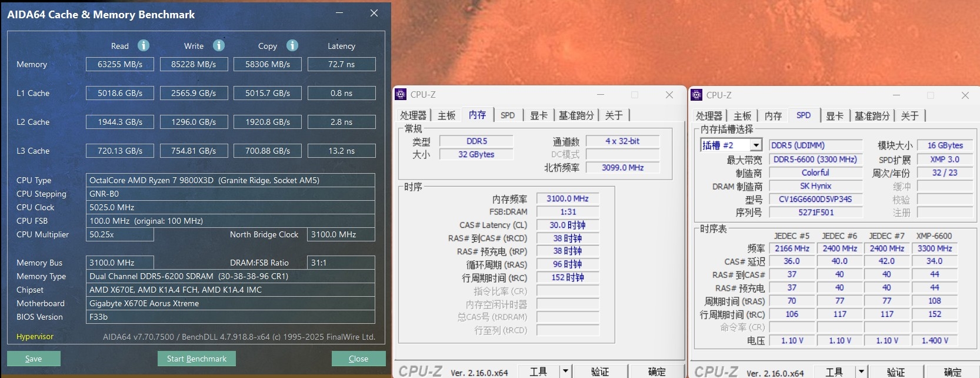Close the left CPU-Z window showing the 内存 tab

669,95
